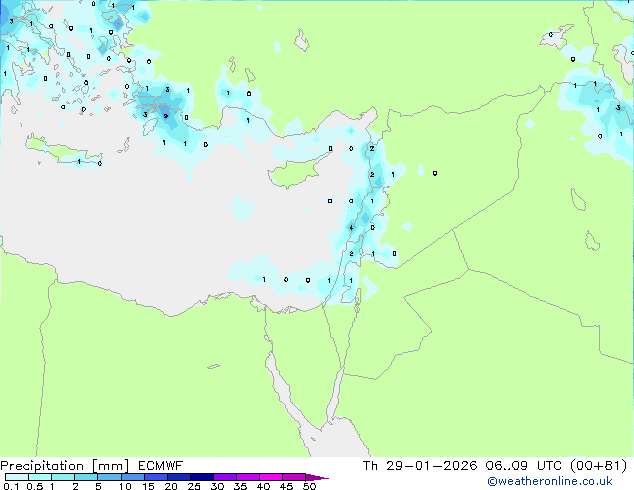Click the legend label '10'
This screenshot has width=634, height=490.
[125, 486]
